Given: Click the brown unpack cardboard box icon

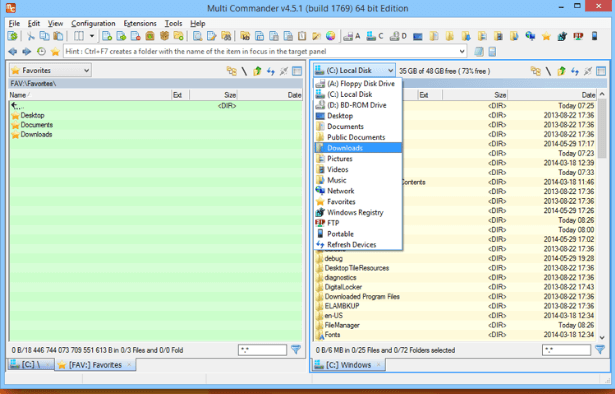Looking at the screenshot, I should coord(164,36).
